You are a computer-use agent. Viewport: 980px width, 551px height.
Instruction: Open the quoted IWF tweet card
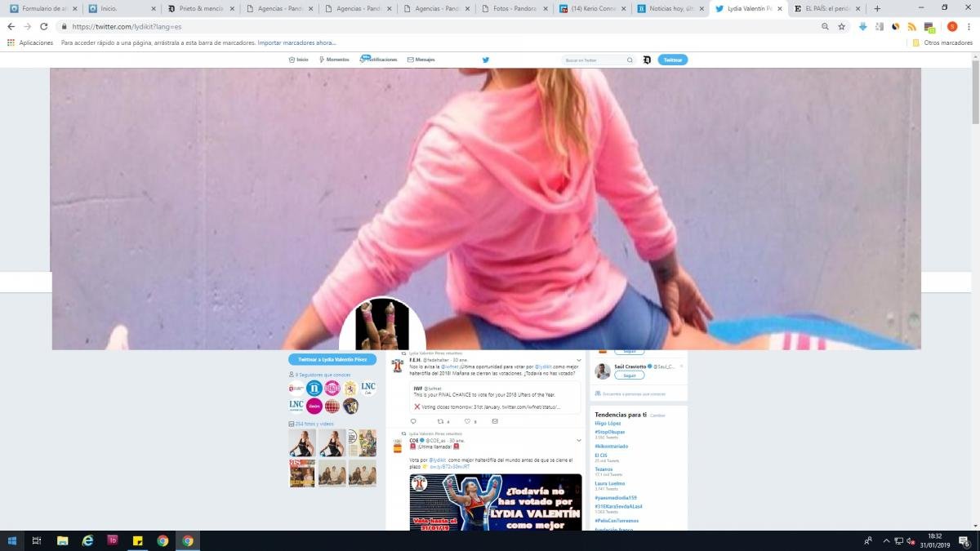(x=495, y=397)
